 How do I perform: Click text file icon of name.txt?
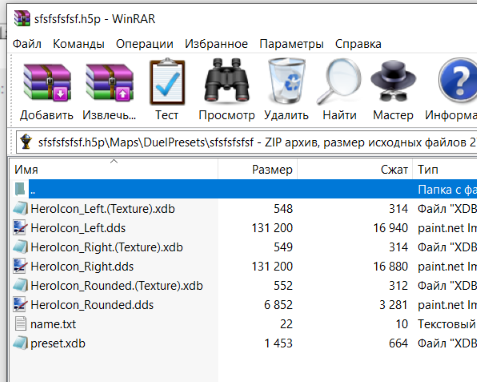pos(21,324)
